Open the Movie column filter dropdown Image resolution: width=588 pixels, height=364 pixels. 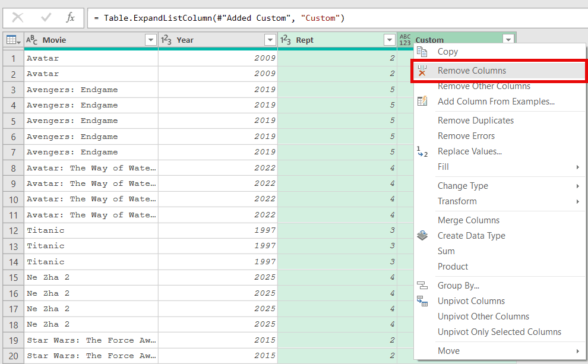coord(151,40)
